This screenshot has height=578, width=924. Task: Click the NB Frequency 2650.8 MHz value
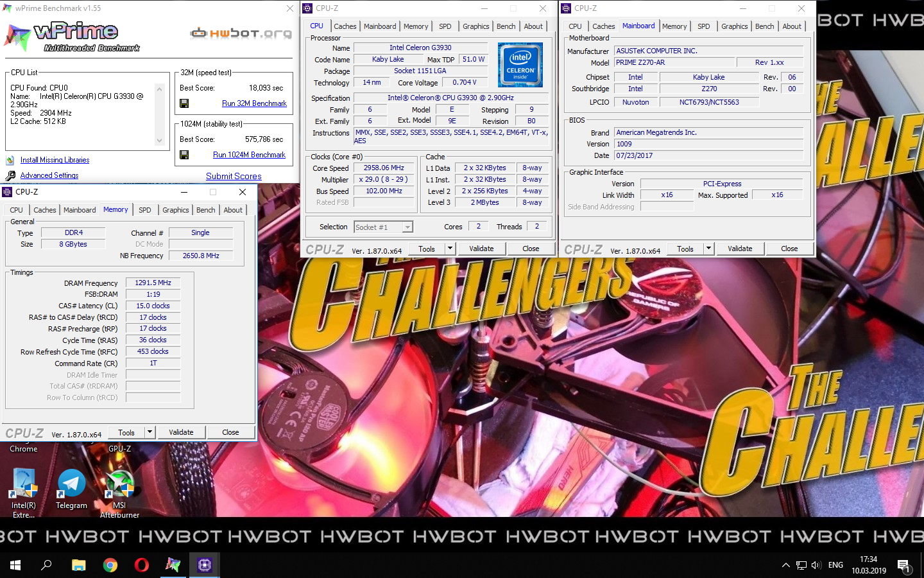pyautogui.click(x=201, y=256)
